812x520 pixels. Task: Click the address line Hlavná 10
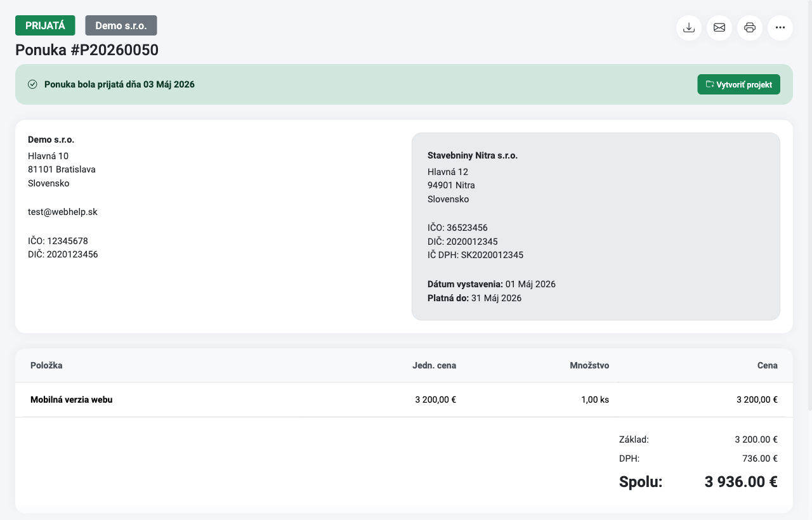coord(48,155)
